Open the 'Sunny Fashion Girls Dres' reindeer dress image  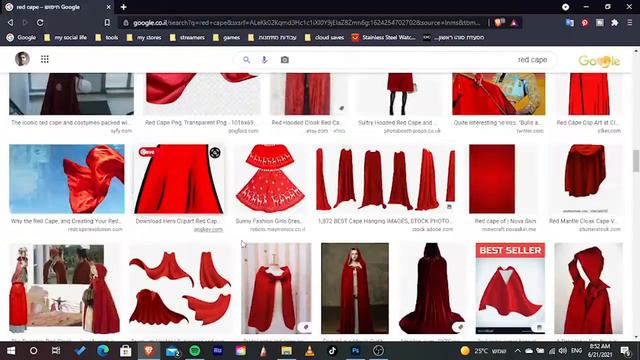tap(270, 179)
